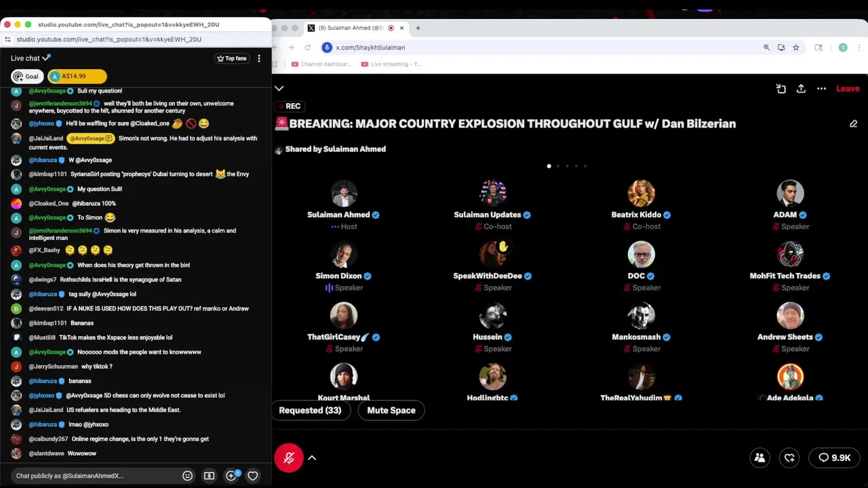Select Simon Dixon speaker avatar

pos(344,254)
